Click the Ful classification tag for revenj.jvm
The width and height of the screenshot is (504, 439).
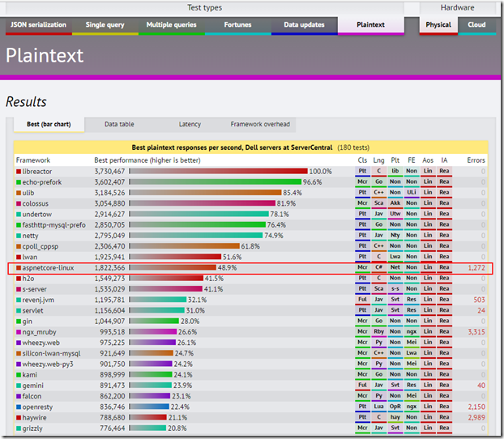(x=362, y=300)
